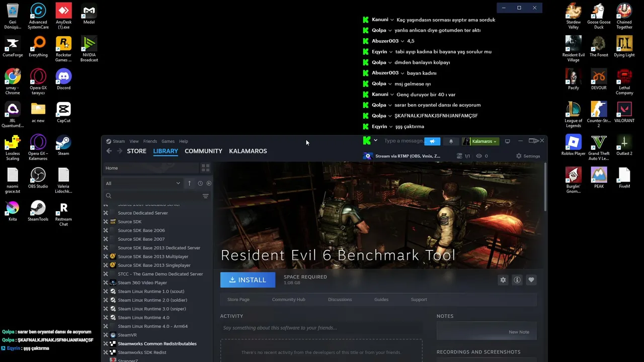Viewport: 644px width, 362px height.
Task: Go to the COMMUNITY tab
Action: coord(203,151)
